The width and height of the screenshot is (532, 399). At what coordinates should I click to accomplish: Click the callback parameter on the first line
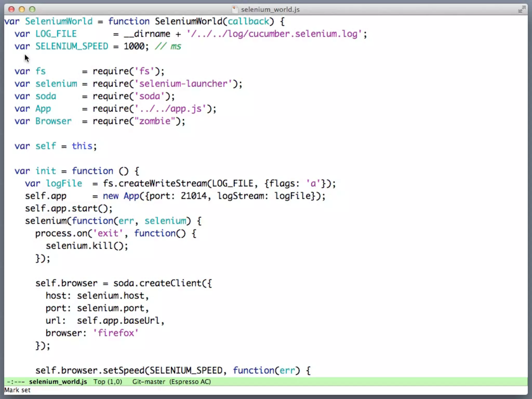248,21
